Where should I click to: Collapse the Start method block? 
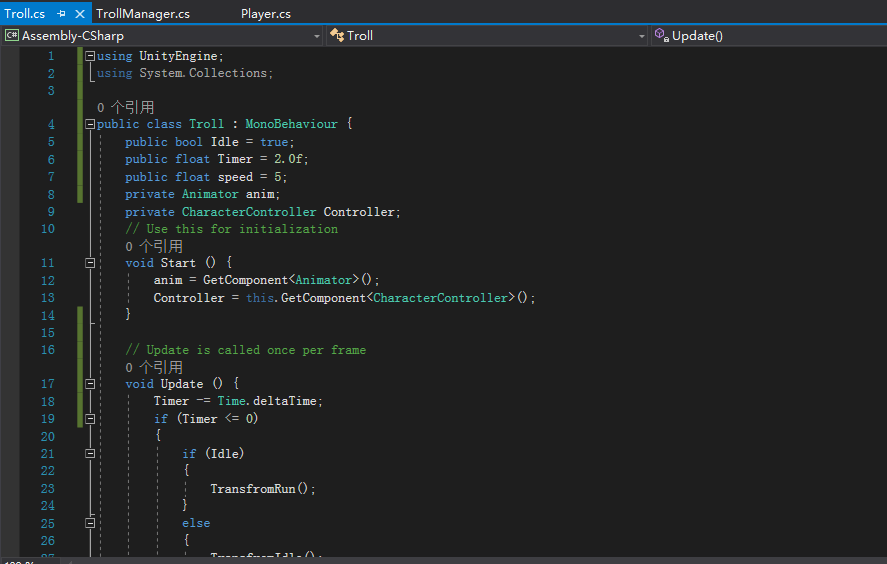(89, 262)
